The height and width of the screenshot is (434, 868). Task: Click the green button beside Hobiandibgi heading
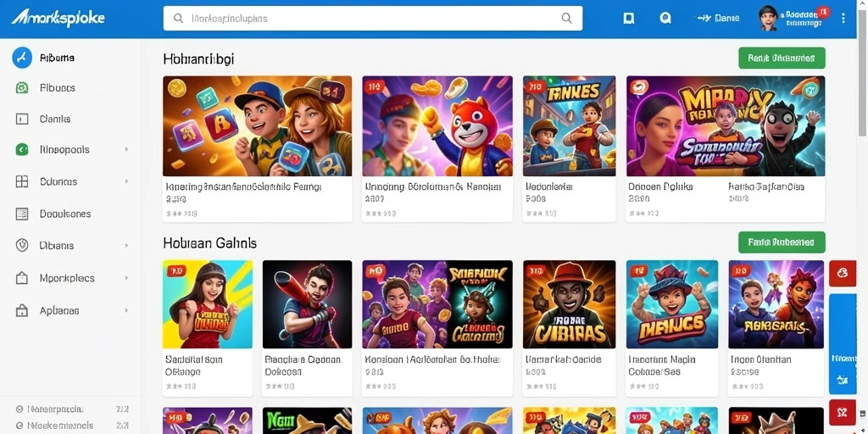(782, 58)
